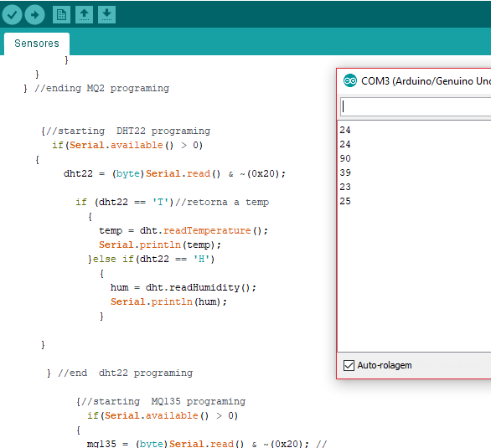
Task: Click the line 'hum = dht.readHumidity();'
Action: pos(183,288)
